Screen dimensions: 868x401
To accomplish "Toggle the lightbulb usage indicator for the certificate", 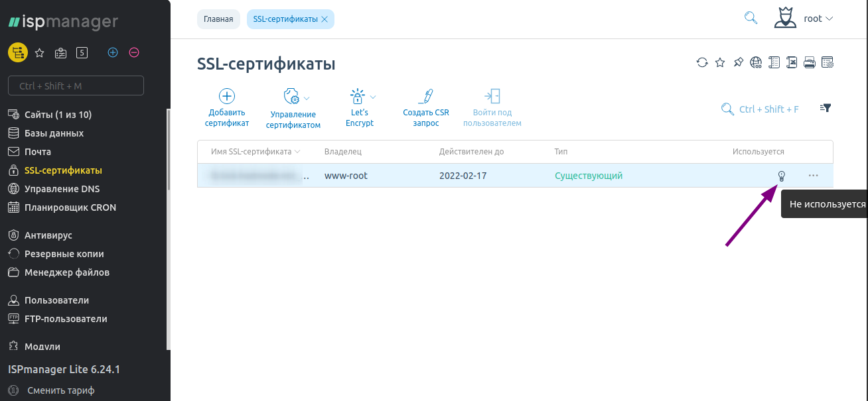I will pyautogui.click(x=782, y=175).
